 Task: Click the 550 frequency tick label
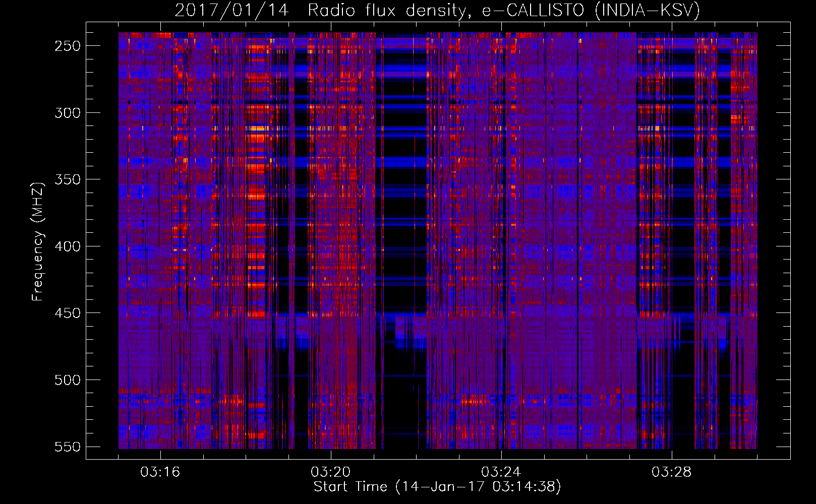(68, 447)
